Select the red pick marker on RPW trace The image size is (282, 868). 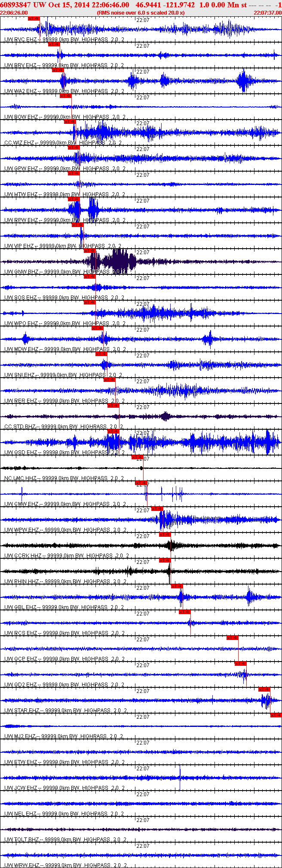(74, 199)
